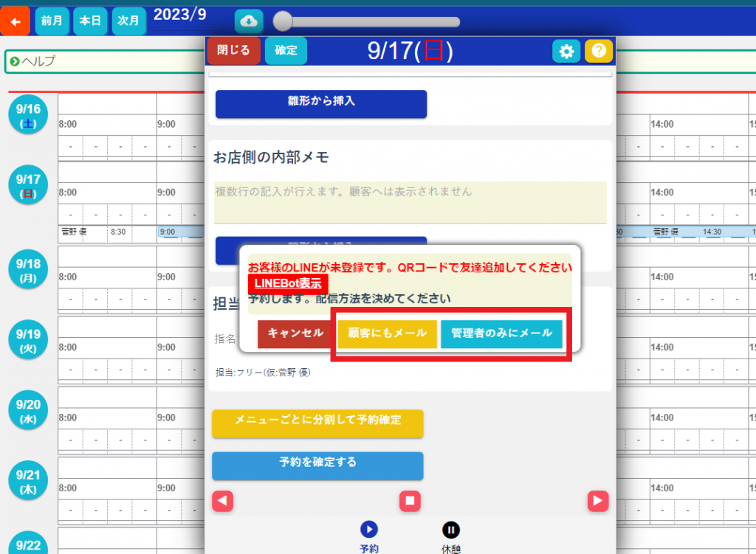Click the cloud download icon
Viewport: 756px width, 554px height.
click(x=249, y=21)
